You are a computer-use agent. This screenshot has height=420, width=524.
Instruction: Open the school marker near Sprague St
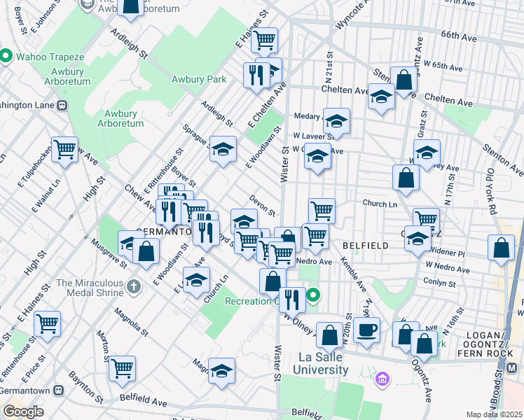pyautogui.click(x=223, y=150)
